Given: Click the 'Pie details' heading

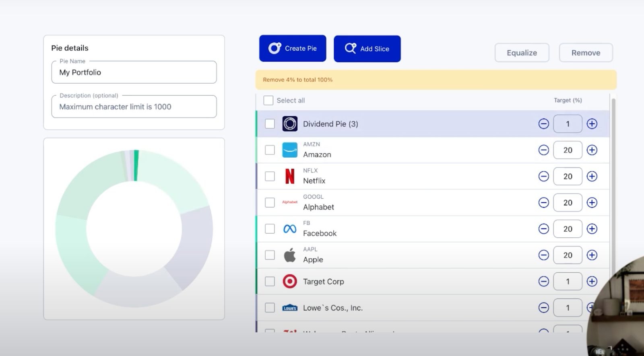Looking at the screenshot, I should click(x=70, y=48).
